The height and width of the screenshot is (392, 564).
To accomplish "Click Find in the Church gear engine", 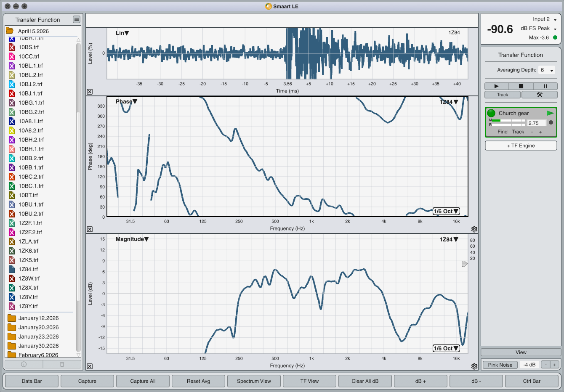I will tap(503, 132).
